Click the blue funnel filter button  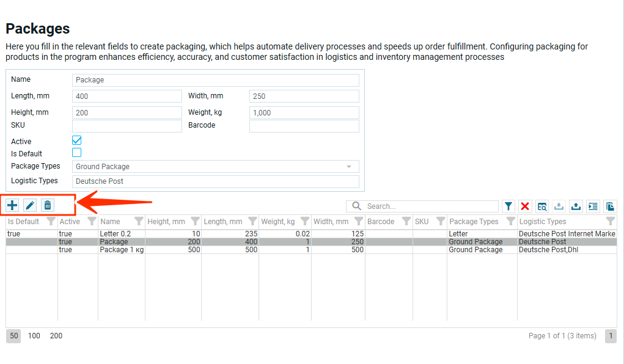coord(508,206)
